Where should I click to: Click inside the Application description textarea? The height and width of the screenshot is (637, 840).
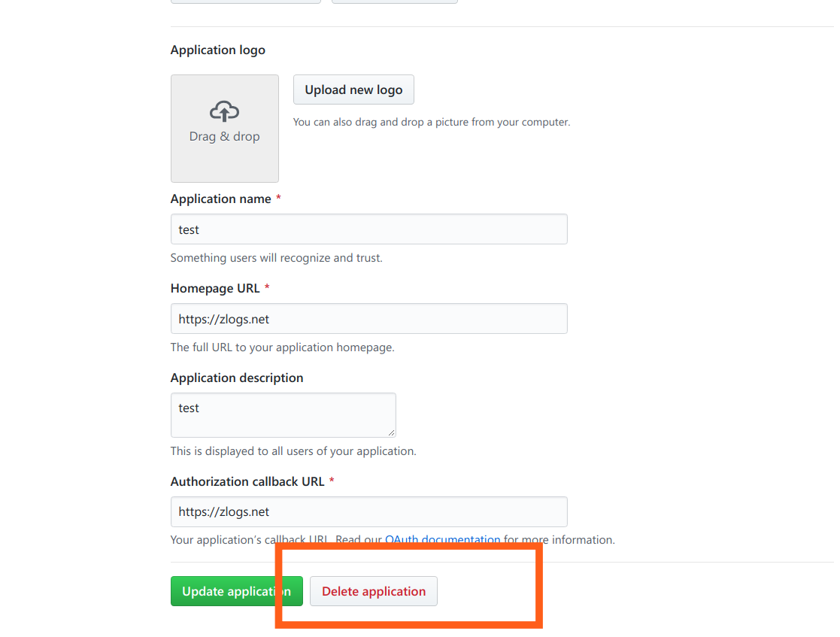tap(283, 414)
